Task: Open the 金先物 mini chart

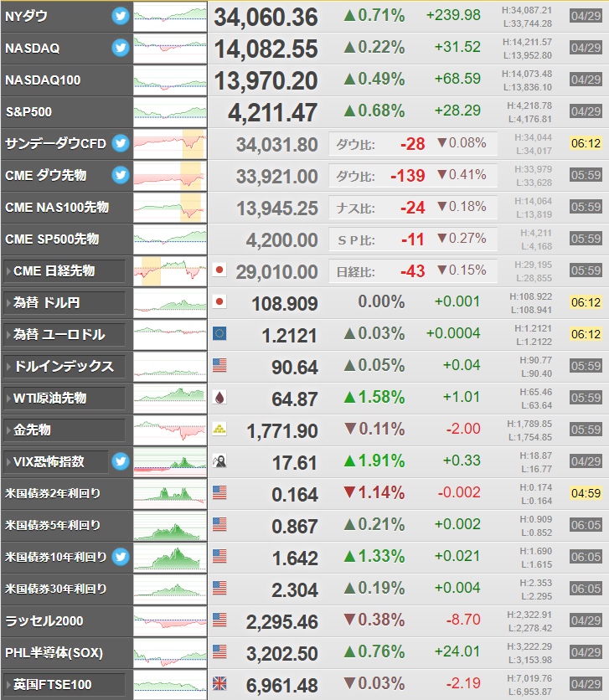Action: click(x=170, y=430)
